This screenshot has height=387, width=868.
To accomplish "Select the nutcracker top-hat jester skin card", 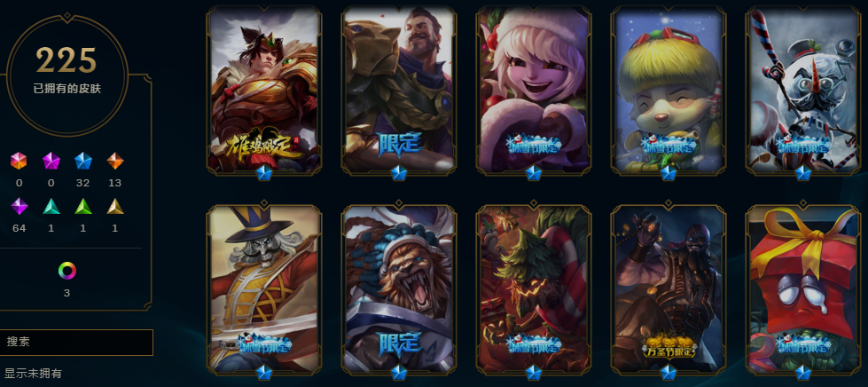I will click(x=264, y=289).
